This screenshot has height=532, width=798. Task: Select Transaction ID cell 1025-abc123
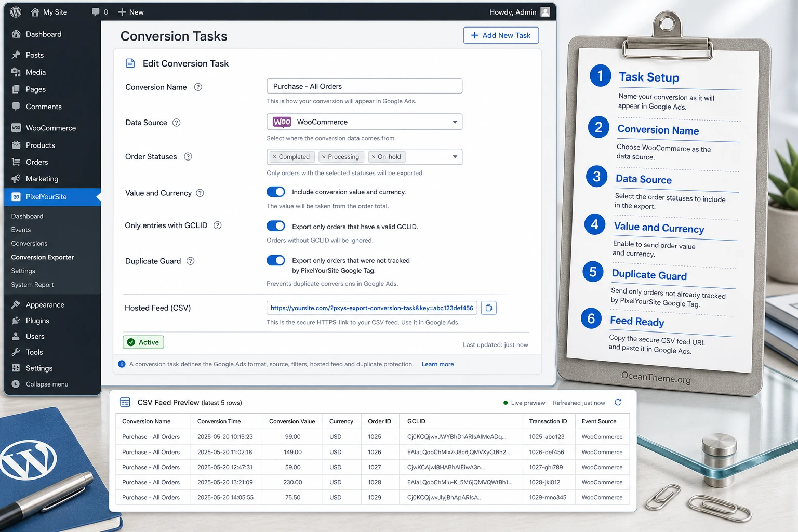[x=547, y=437]
